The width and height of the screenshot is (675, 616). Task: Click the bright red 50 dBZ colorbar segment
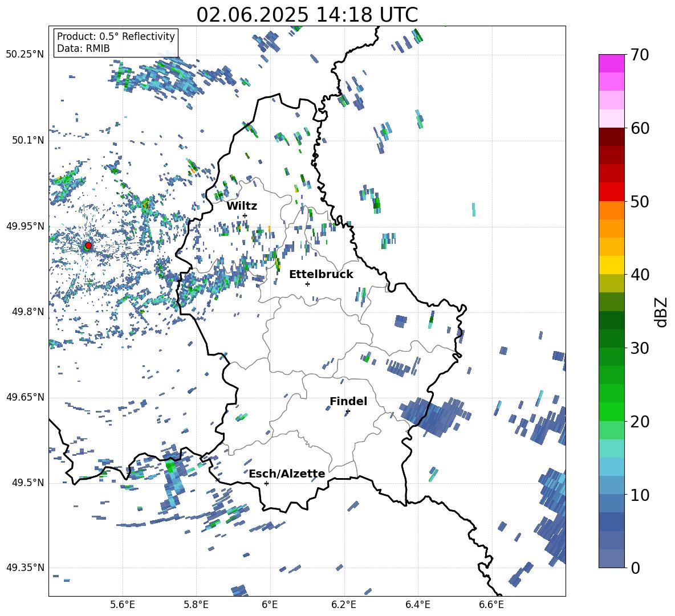pos(611,192)
